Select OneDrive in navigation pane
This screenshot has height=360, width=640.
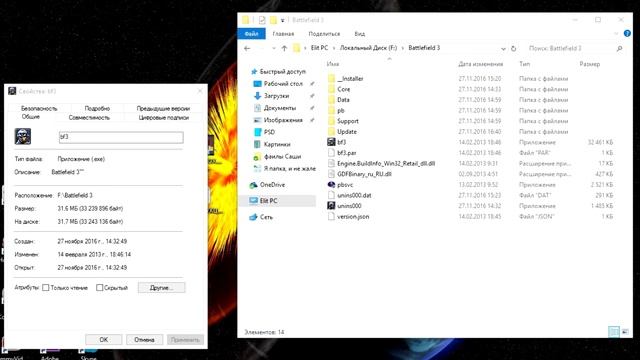272,184
